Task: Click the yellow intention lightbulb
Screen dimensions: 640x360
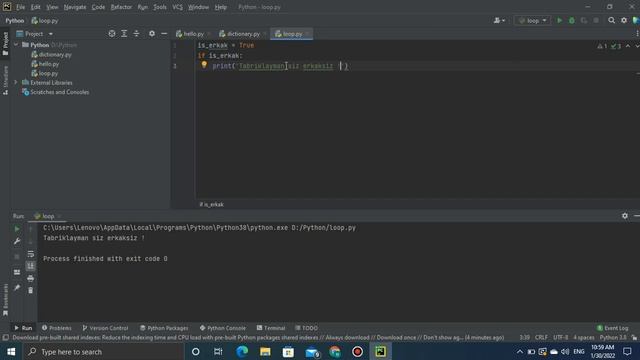Action: click(204, 65)
